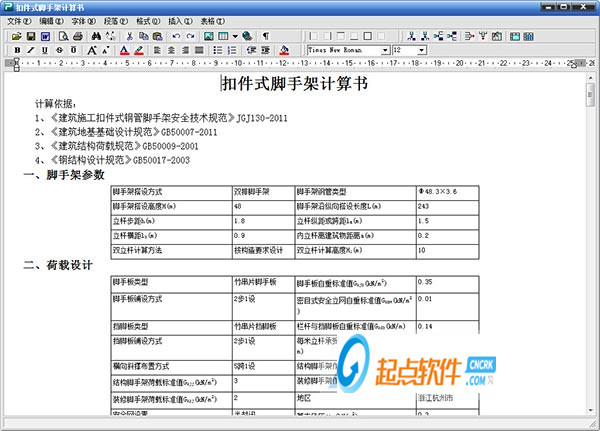
Task: Save the document with the floppy disk icon
Action: [31, 36]
